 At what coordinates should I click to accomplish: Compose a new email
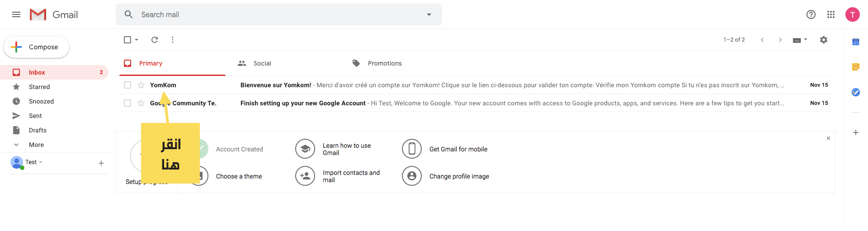point(37,47)
